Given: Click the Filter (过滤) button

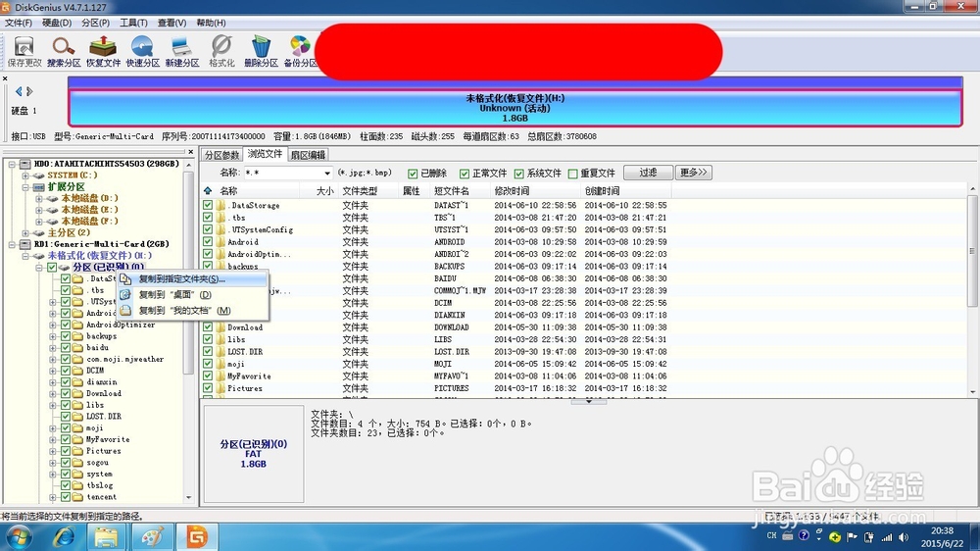Looking at the screenshot, I should (648, 173).
